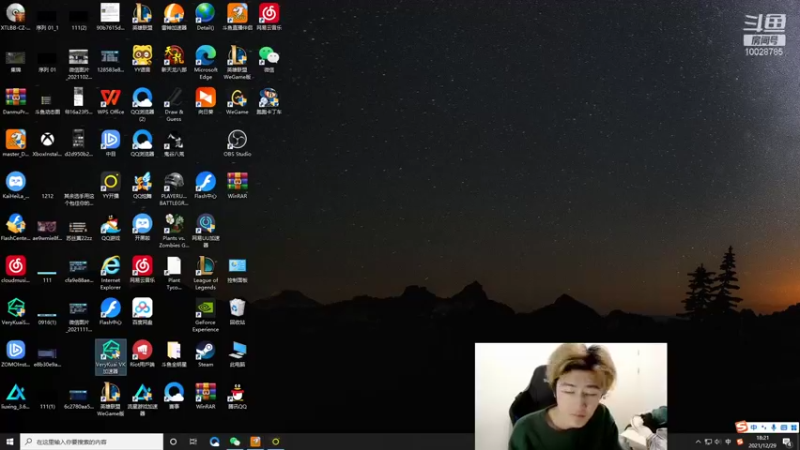Image resolution: width=800 pixels, height=450 pixels.
Task: Switch to orange Douyu app on taskbar
Action: coord(255,442)
